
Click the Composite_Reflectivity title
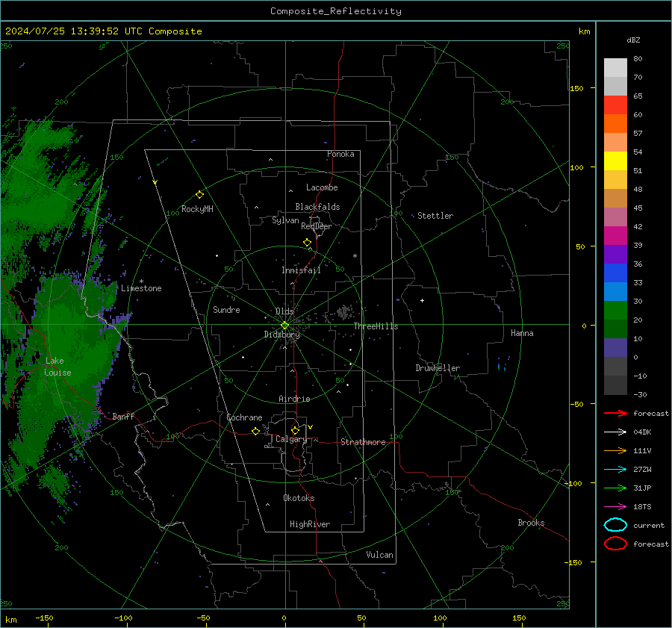(x=335, y=11)
